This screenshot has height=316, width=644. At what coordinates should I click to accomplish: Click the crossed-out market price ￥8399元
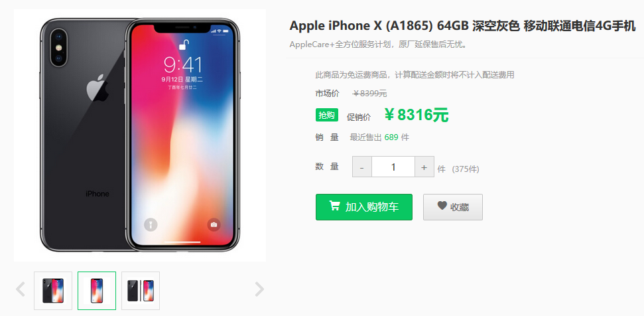[369, 94]
